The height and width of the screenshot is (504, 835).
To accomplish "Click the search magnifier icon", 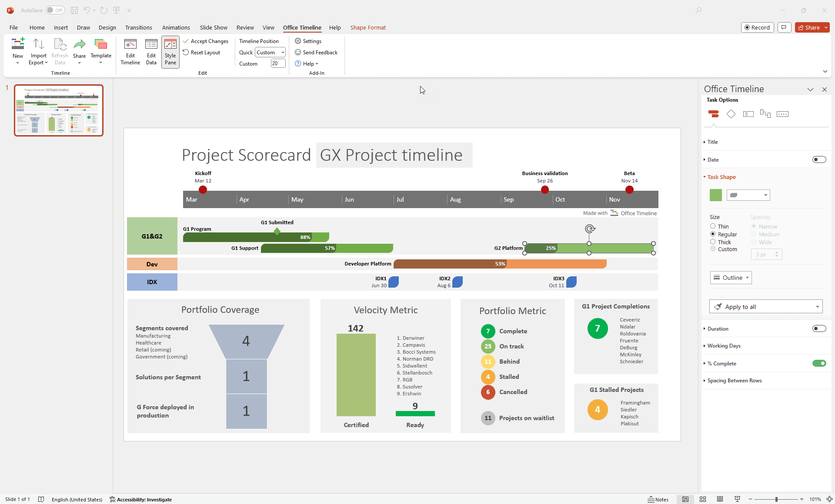I will (698, 10).
